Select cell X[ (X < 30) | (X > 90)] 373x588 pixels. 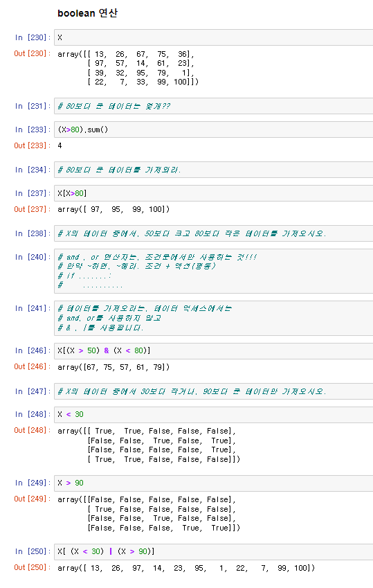(213, 551)
